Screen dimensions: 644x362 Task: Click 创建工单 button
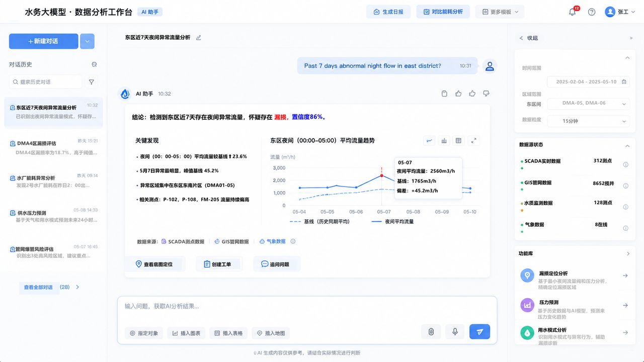219,264
